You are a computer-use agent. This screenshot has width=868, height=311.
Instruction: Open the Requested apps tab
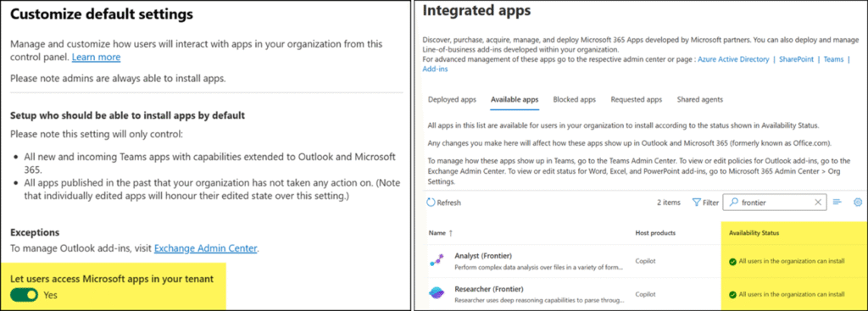pyautogui.click(x=636, y=100)
